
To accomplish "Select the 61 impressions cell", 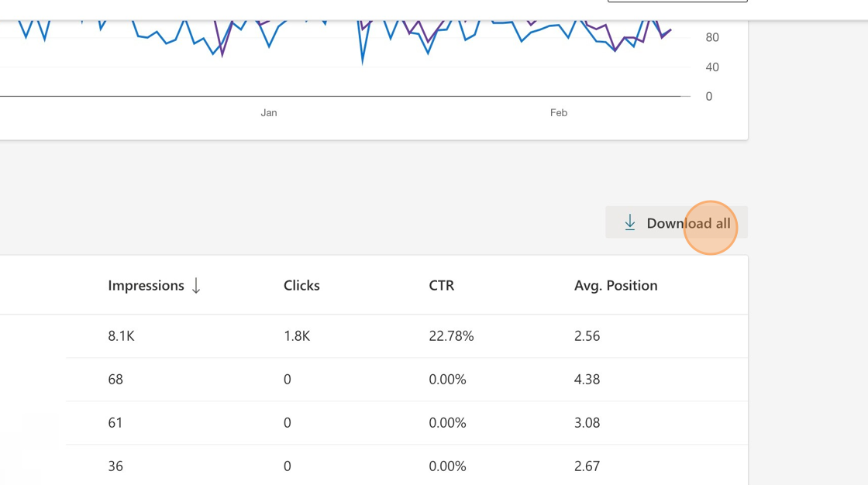I will pyautogui.click(x=115, y=423).
